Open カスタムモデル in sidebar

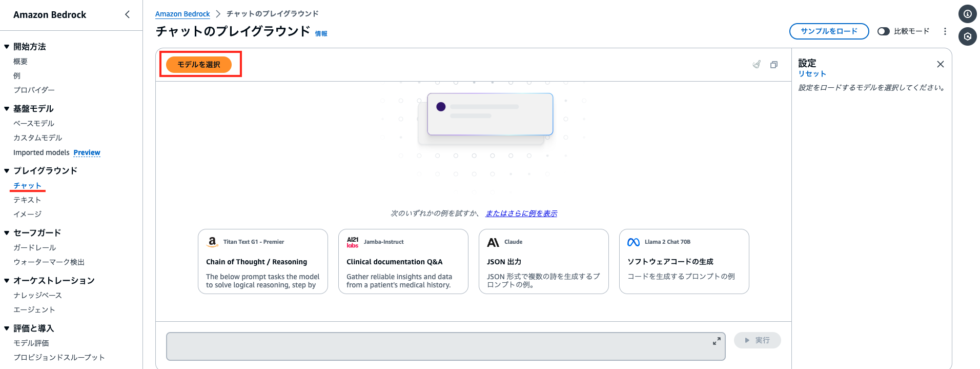[38, 138]
